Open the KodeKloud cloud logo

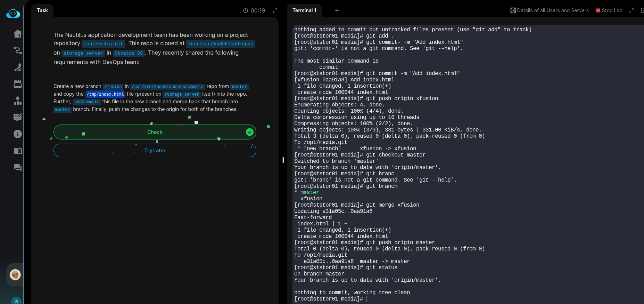(x=13, y=14)
